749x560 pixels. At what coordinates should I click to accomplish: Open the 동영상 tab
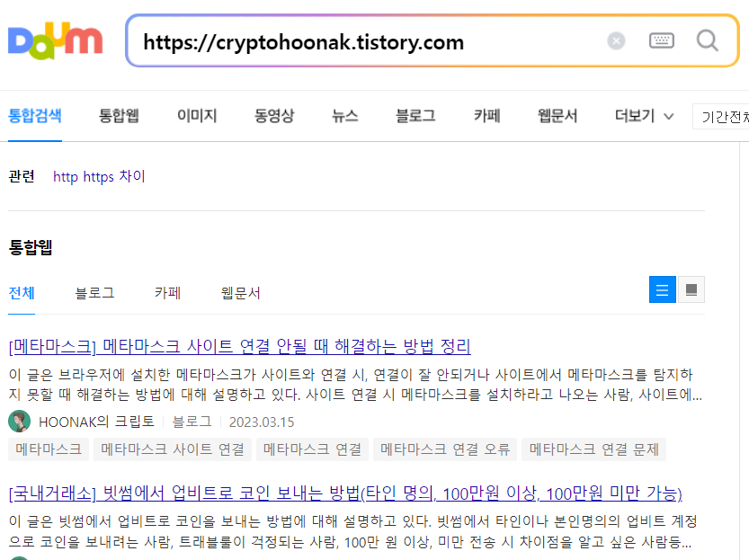tap(274, 116)
